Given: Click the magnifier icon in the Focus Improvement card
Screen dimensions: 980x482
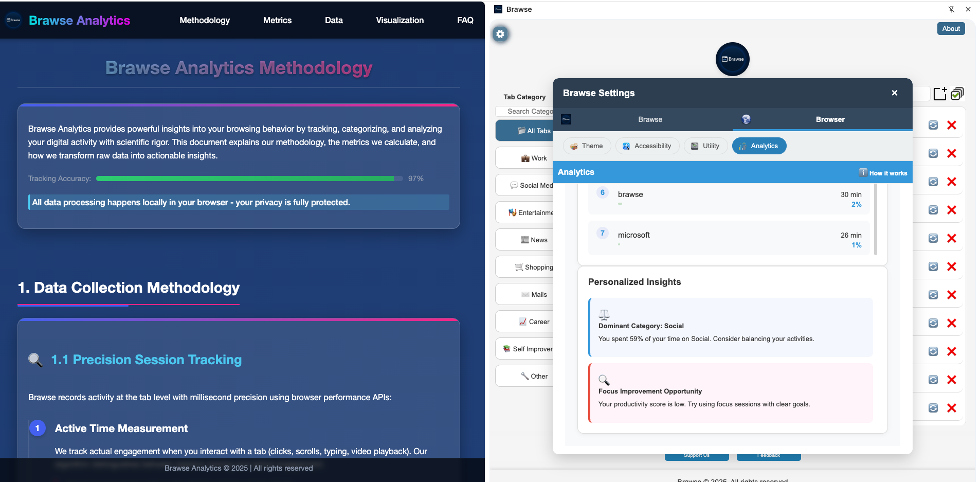Looking at the screenshot, I should tap(604, 380).
